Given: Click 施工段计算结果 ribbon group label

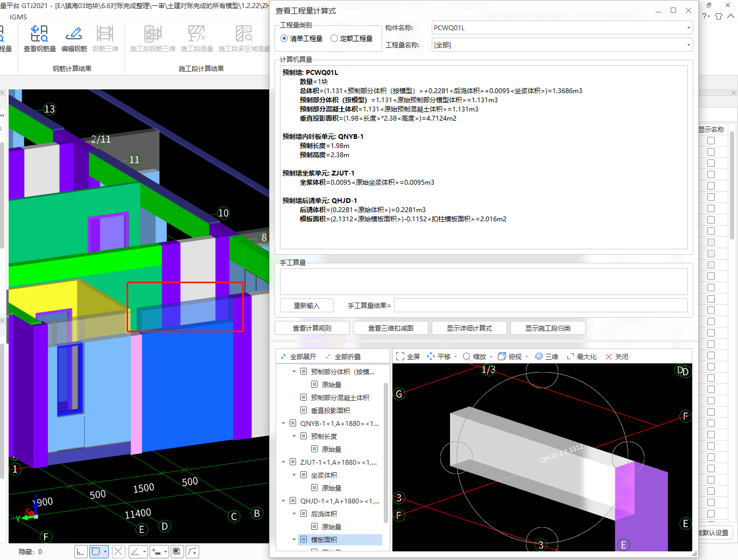Looking at the screenshot, I should [201, 68].
